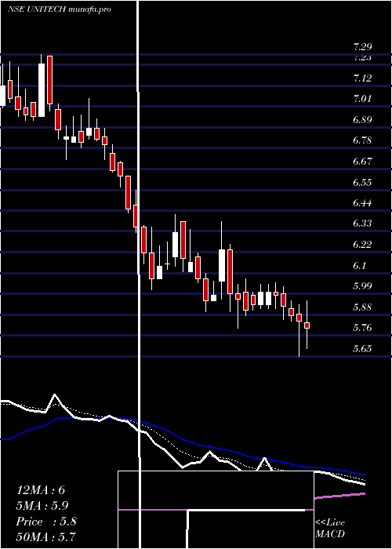Click the blue 50MA line at its left end
The width and height of the screenshot is (392, 549).
pos(5,438)
